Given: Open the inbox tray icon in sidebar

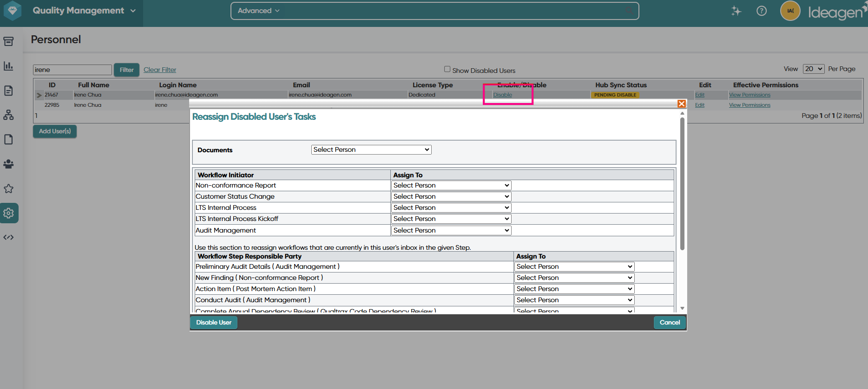Looking at the screenshot, I should tap(8, 41).
